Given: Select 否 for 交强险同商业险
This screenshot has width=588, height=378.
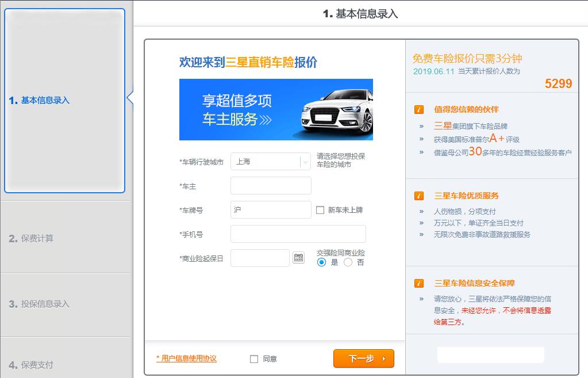Looking at the screenshot, I should (348, 262).
